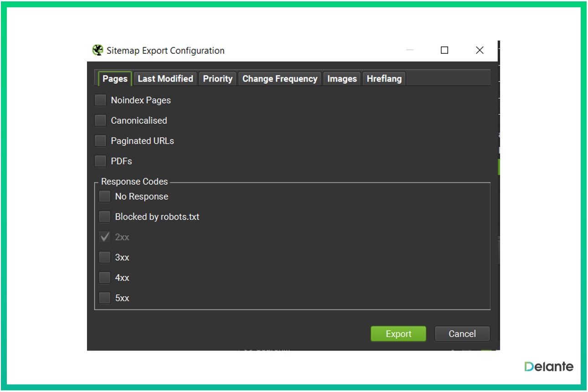
Task: Click the Sitemap Export Configuration title text
Action: 165,51
